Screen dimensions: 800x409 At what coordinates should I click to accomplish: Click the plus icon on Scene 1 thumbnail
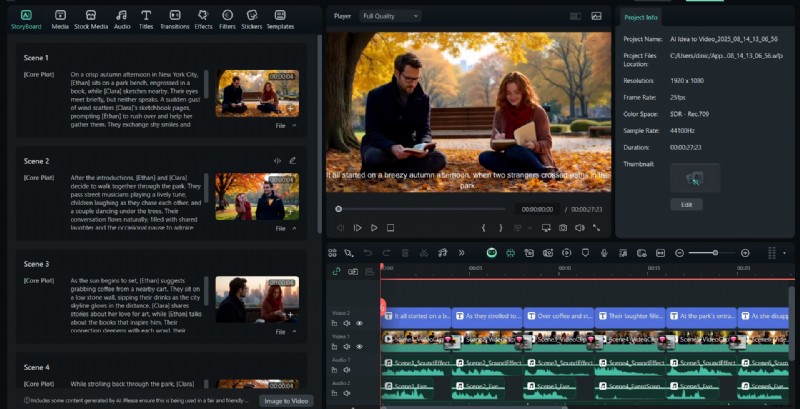point(290,109)
